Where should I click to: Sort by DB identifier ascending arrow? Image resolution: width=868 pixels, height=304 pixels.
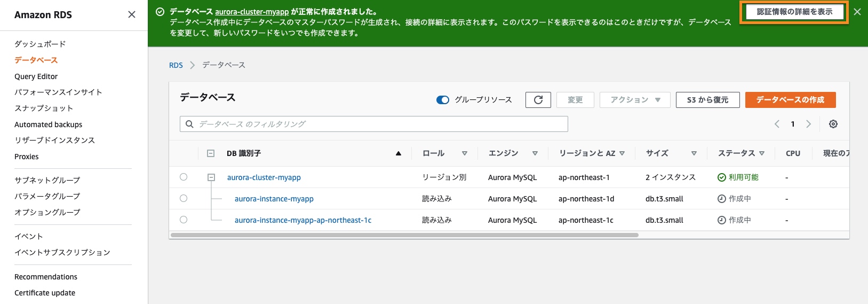pyautogui.click(x=398, y=153)
